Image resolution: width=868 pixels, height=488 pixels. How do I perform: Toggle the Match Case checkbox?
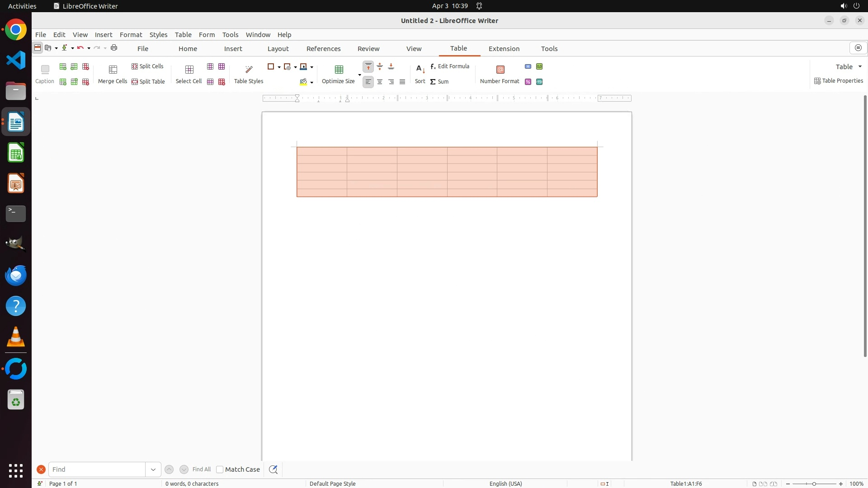(x=220, y=469)
